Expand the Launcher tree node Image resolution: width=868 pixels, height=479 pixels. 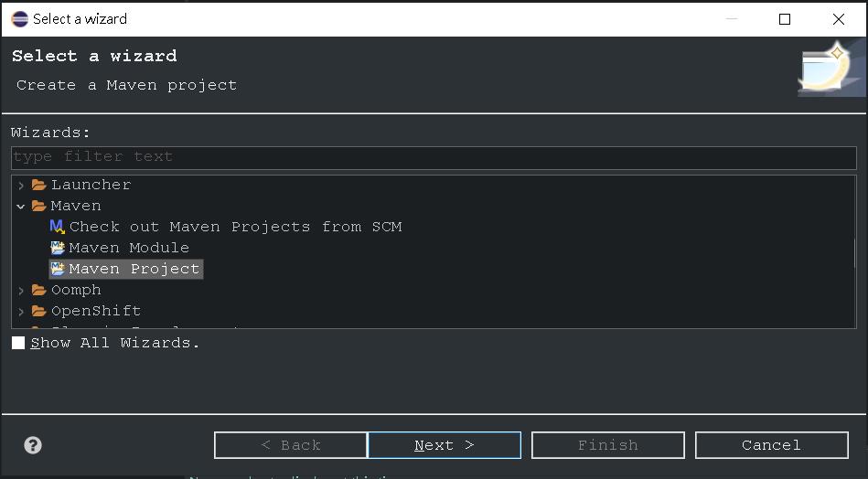pyautogui.click(x=21, y=186)
